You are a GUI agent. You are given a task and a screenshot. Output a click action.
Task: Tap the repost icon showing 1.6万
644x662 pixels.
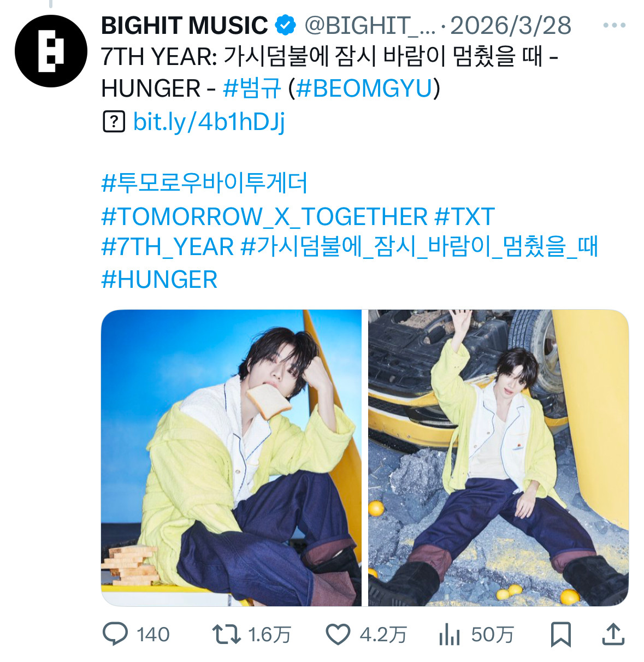226,634
